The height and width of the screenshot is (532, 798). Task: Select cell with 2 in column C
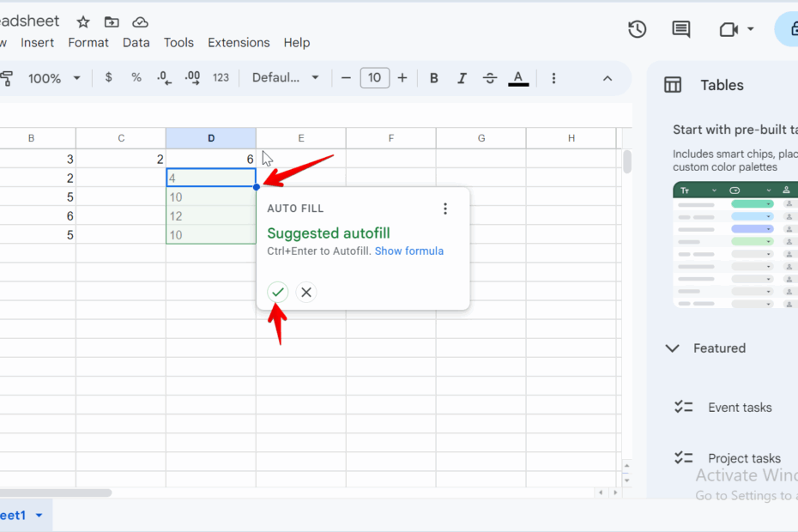(x=121, y=159)
